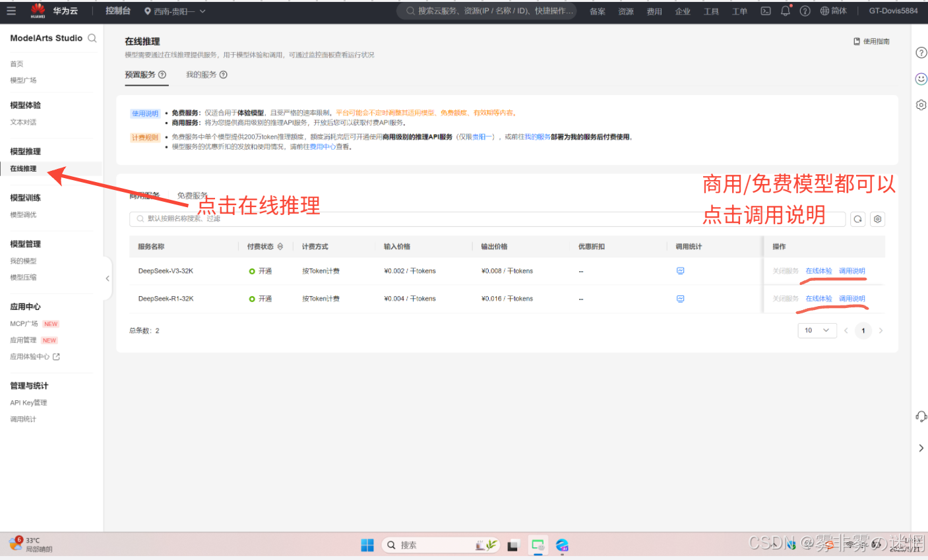Open 模型调优 under 模型训练
The width and height of the screenshot is (928, 560).
(23, 215)
